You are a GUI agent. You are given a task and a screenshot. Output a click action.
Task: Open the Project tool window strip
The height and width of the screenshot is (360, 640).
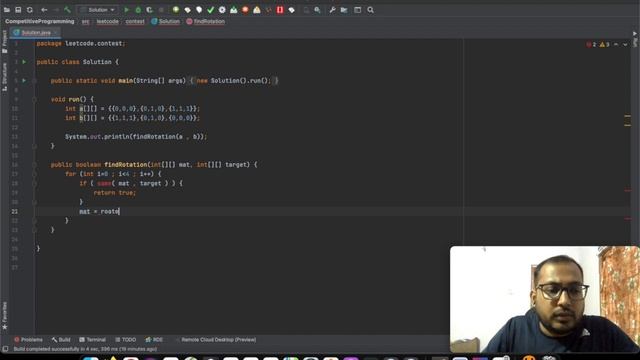coord(4,42)
